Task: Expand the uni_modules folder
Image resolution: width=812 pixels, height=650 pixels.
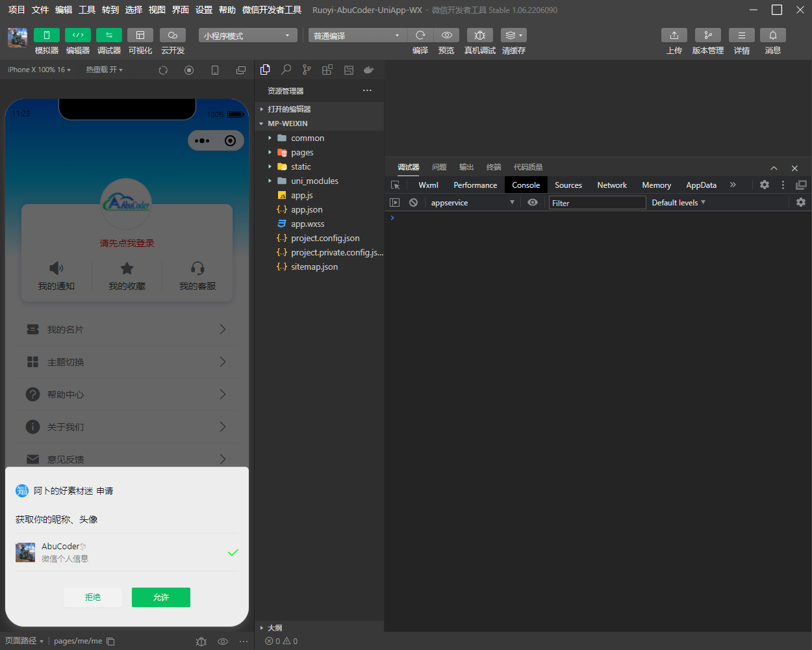Action: pos(319,181)
